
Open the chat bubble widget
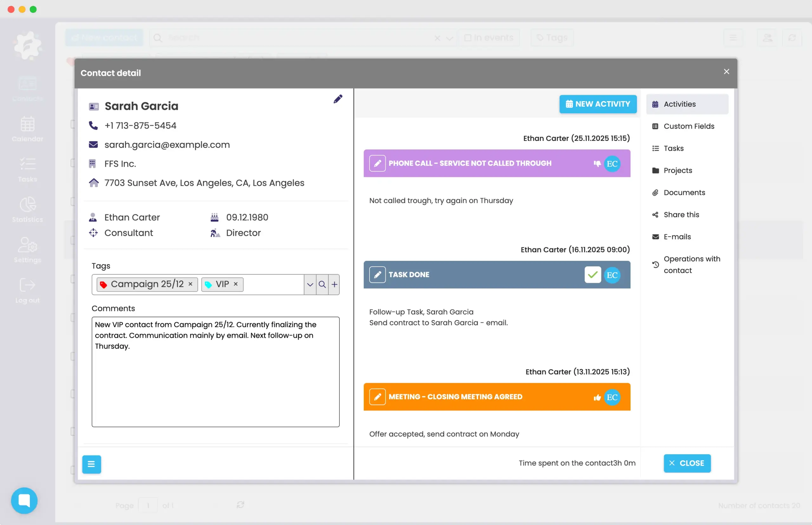(x=24, y=500)
